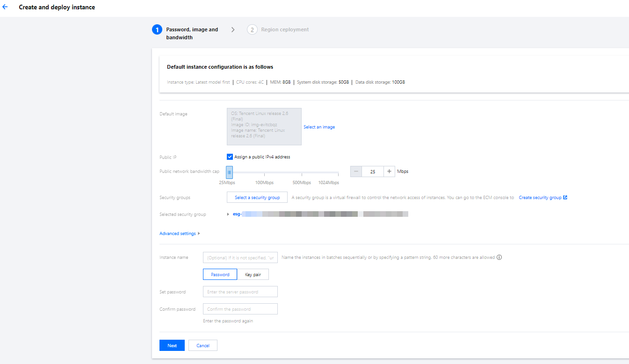Expand the selected esg- security group
This screenshot has width=629, height=364.
[228, 214]
